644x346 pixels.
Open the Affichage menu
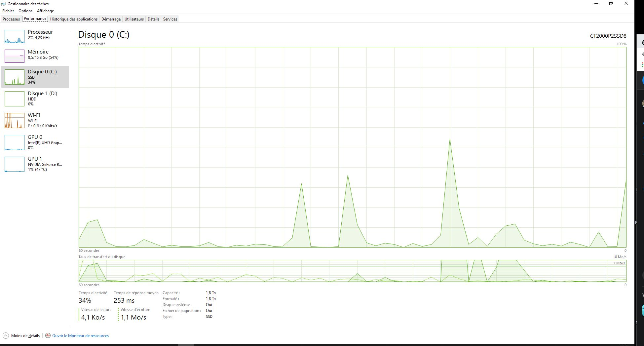(45, 11)
